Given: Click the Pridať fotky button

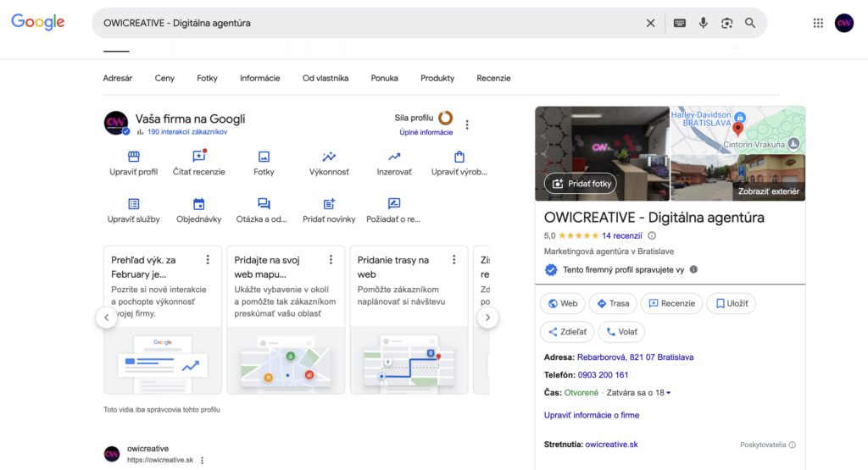Looking at the screenshot, I should pyautogui.click(x=581, y=184).
